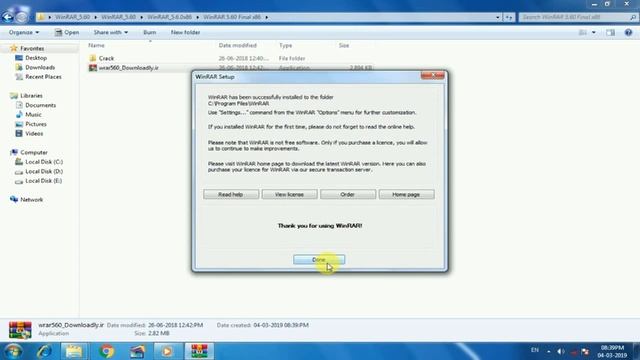Open the Share with dropdown
Viewport: 640px width, 360px height.
[111, 32]
